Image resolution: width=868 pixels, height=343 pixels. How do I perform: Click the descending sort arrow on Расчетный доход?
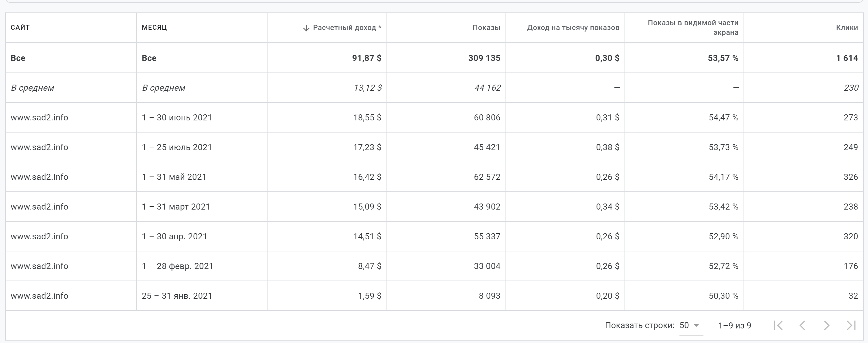306,28
